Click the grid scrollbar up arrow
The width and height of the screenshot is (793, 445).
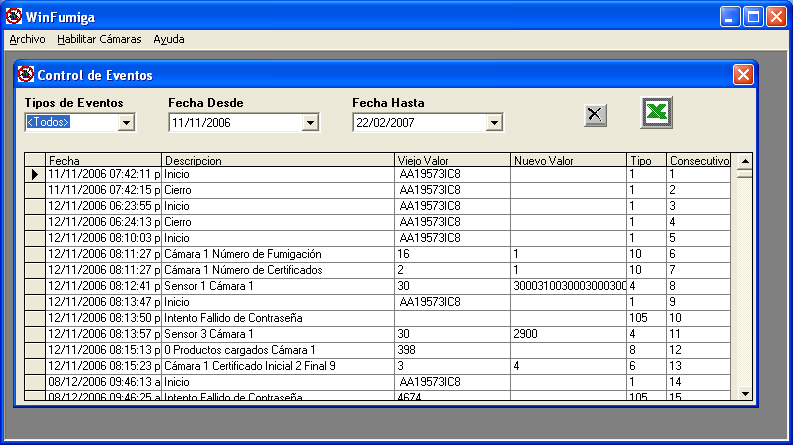tap(745, 161)
